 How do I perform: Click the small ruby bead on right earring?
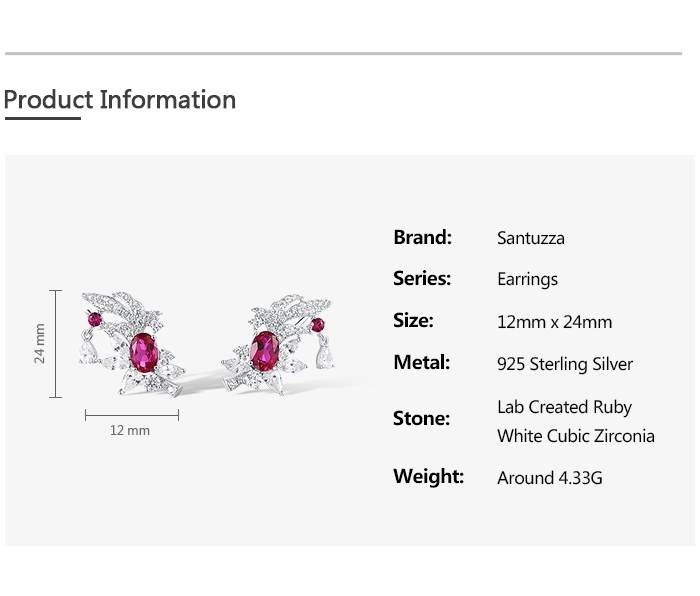(x=317, y=325)
